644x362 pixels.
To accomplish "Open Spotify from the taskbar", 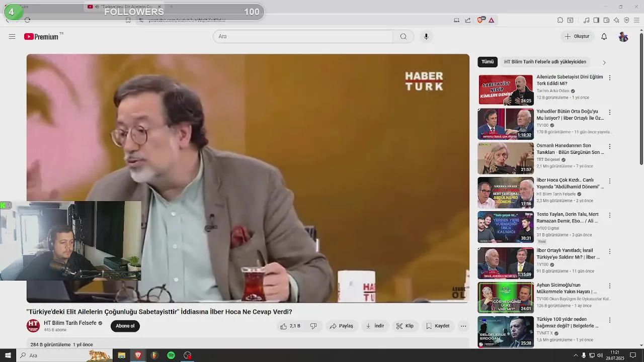I will coord(171,355).
